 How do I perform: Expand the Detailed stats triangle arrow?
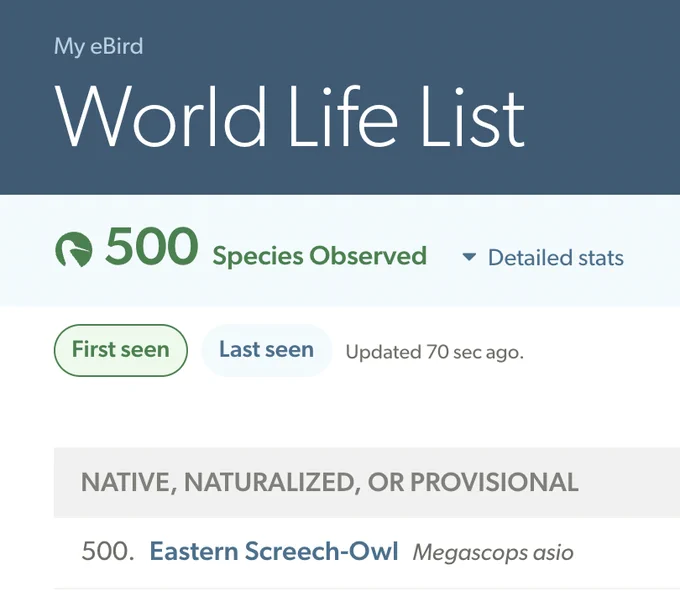click(469, 257)
